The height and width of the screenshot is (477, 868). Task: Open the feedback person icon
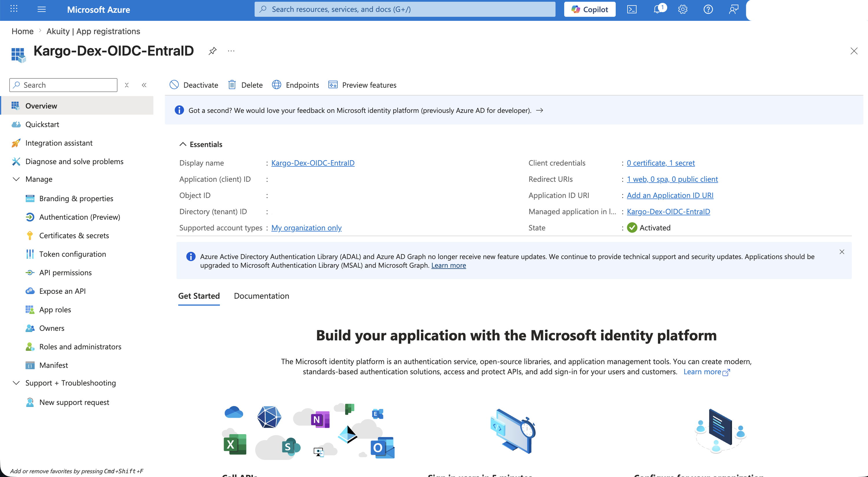click(733, 9)
